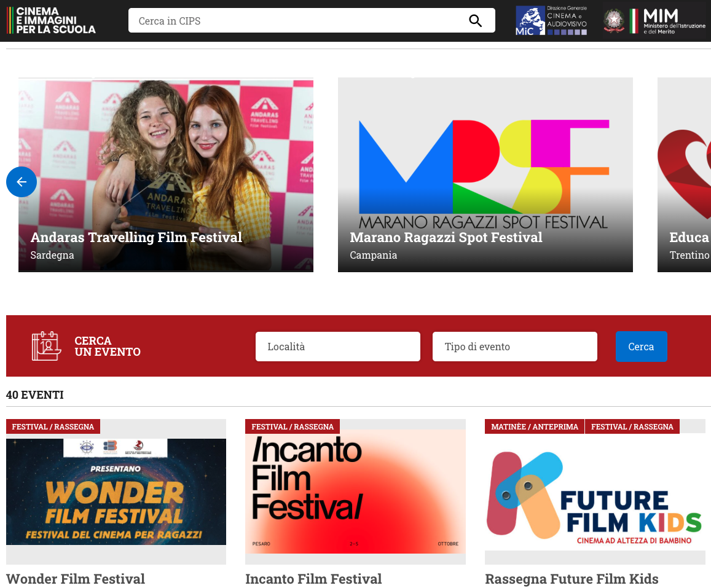Open the Marano Ragazzi Spot Festival slide
Image resolution: width=711 pixels, height=588 pixels.
pos(485,175)
